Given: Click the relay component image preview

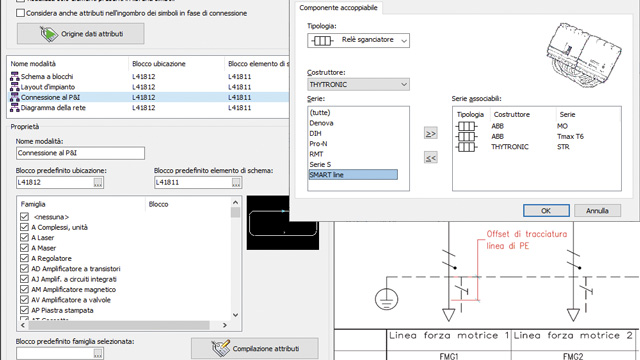Looking at the screenshot, I should point(584,55).
